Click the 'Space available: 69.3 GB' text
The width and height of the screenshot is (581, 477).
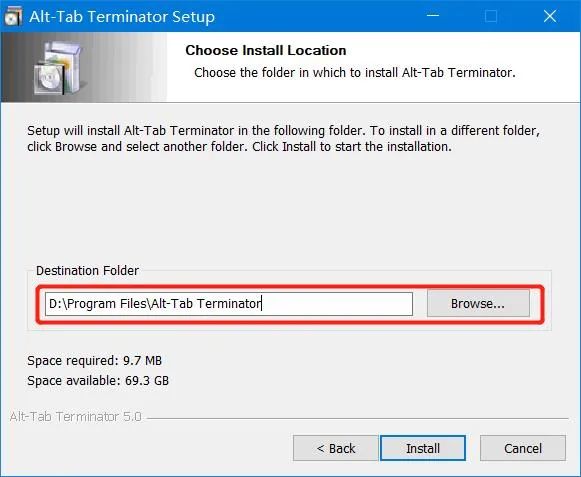[98, 381]
